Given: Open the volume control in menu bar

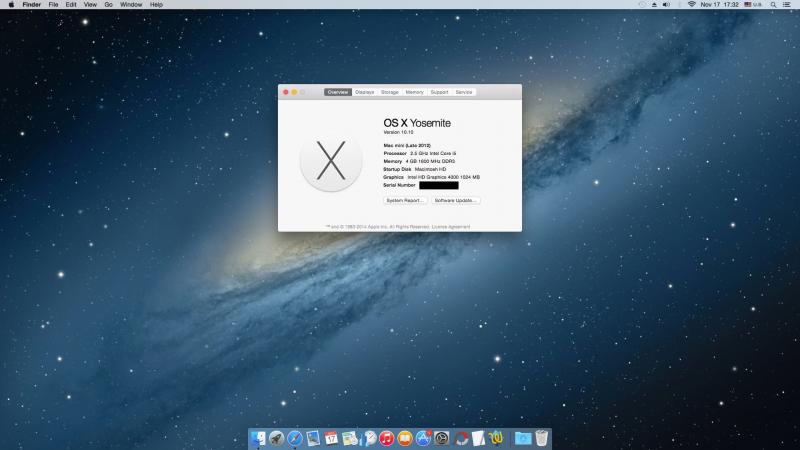Looking at the screenshot, I should [x=666, y=5].
